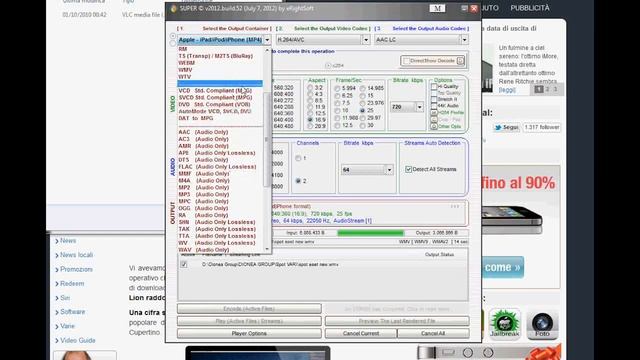Image resolution: width=640 pixels, height=360 pixels.
Task: Click the Encode (Active Files) button
Action: click(x=249, y=309)
